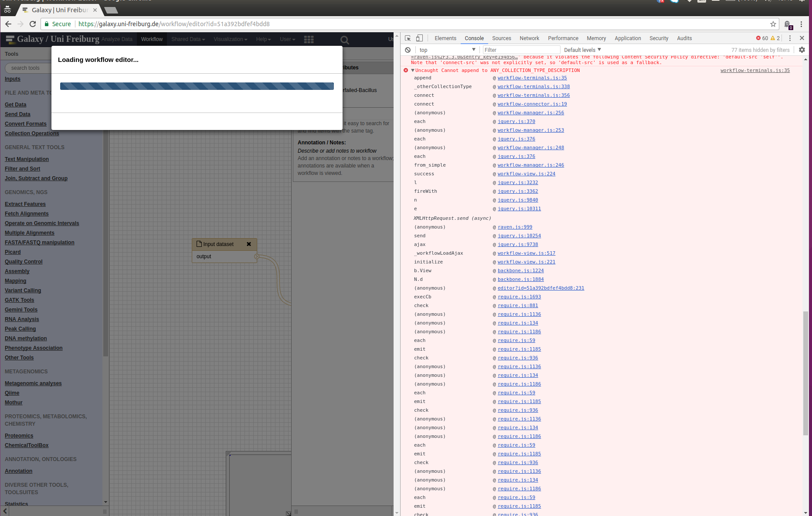The image size is (812, 516).
Task: Click the console Filter input field
Action: pos(521,50)
